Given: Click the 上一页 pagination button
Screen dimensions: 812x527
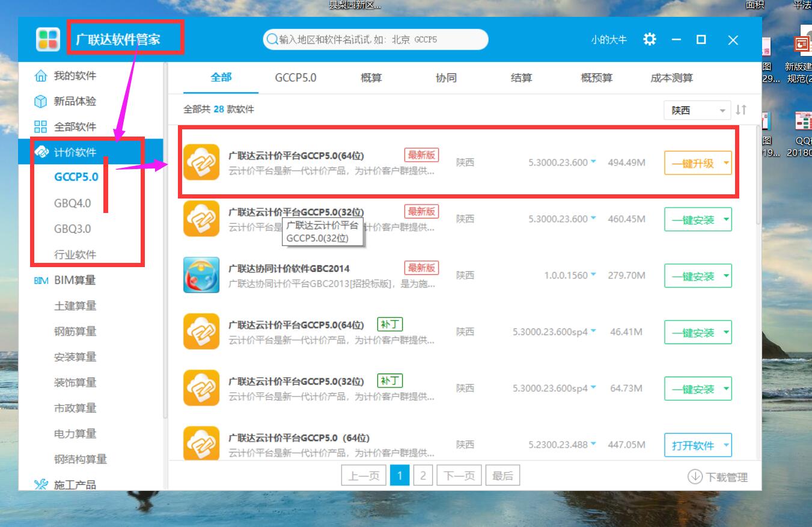Looking at the screenshot, I should [364, 476].
